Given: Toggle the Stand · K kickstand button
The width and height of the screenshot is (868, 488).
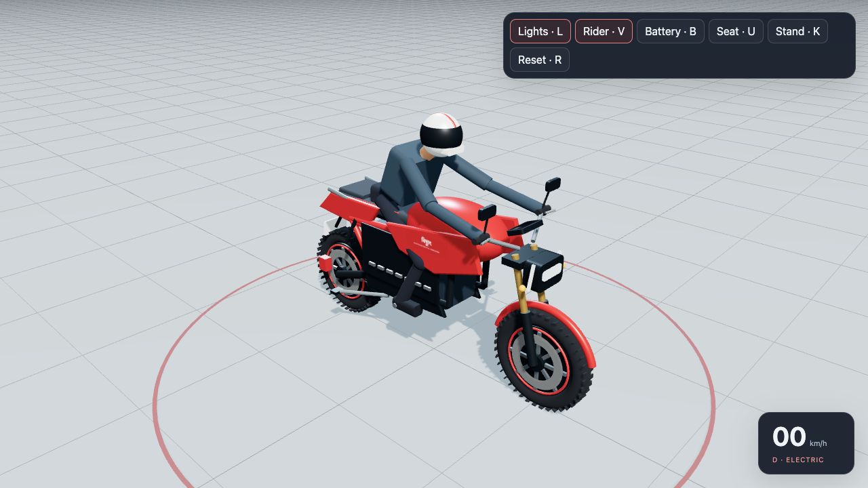Looking at the screenshot, I should [x=797, y=31].
